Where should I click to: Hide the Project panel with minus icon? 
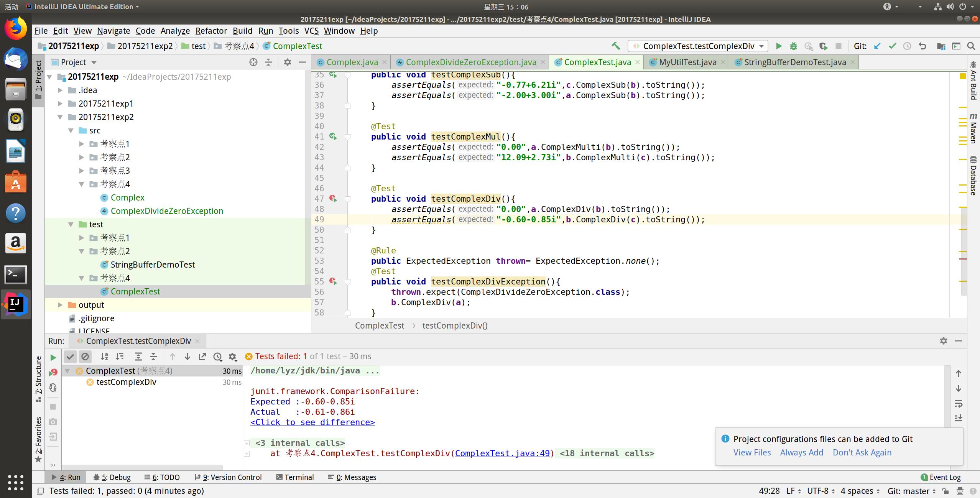pos(303,62)
